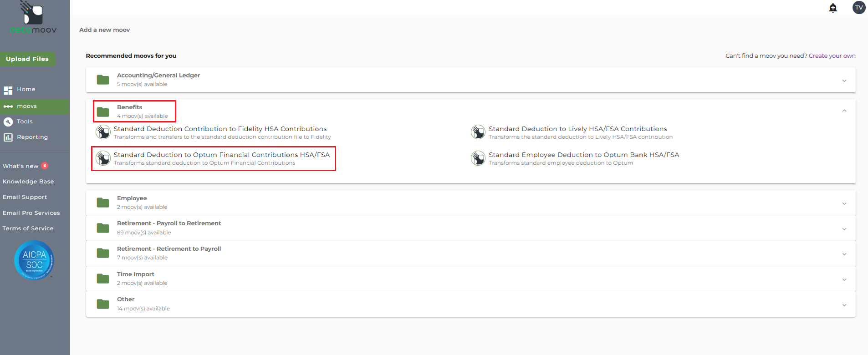Click the Lively HSA/FSA moov icon
Image resolution: width=868 pixels, height=355 pixels.
(478, 132)
